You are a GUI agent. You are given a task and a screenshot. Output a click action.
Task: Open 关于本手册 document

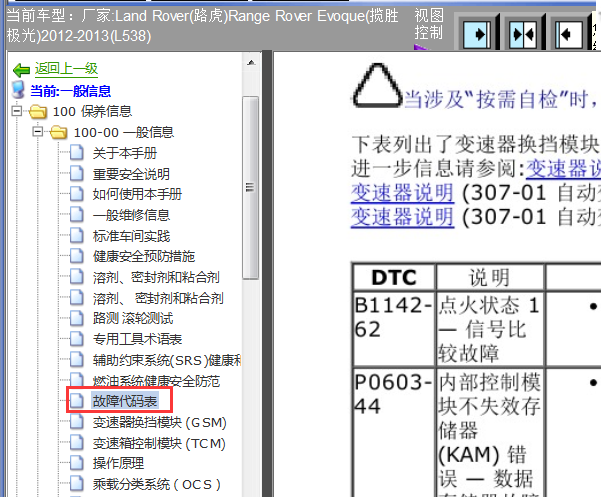click(125, 153)
